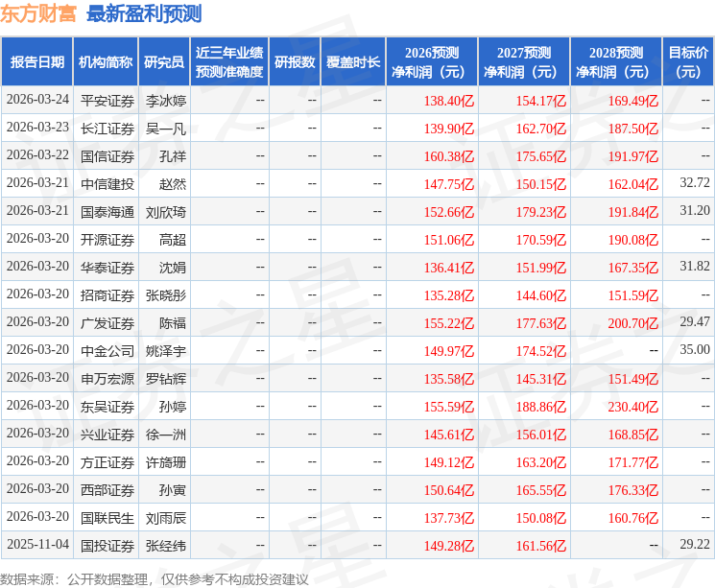Sort by the 报告日期 column header
715x588 pixels.
[x=37, y=61]
